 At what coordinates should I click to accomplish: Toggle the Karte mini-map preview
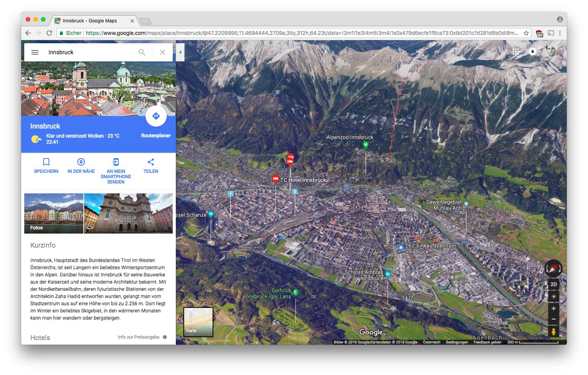point(198,322)
